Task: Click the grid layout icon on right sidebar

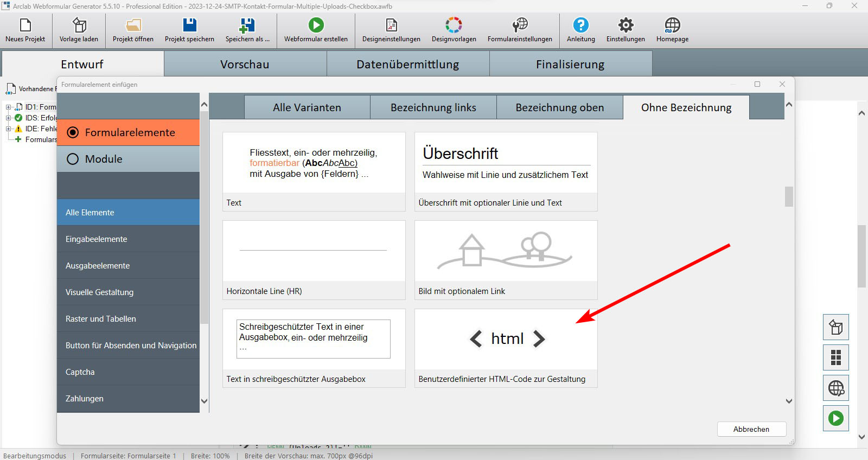Action: click(835, 357)
